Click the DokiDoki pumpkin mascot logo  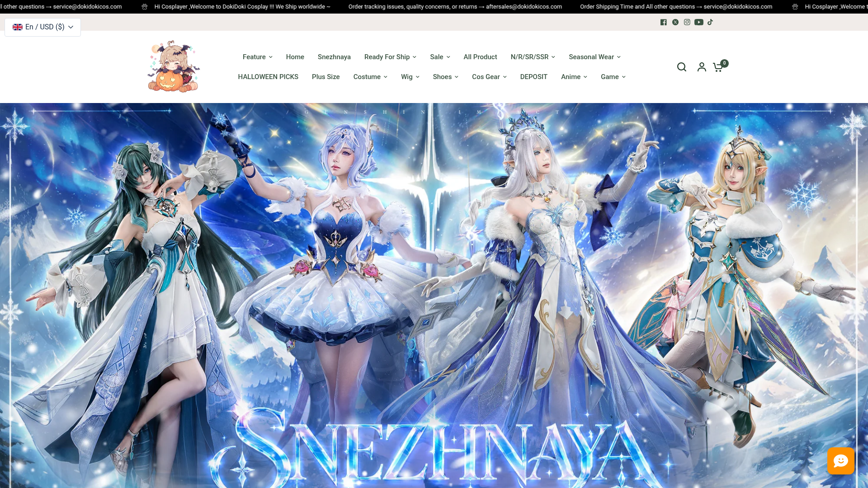[174, 66]
